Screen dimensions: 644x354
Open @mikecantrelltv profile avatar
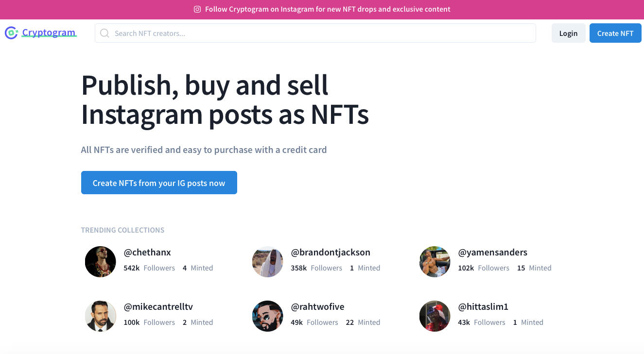coord(101,316)
